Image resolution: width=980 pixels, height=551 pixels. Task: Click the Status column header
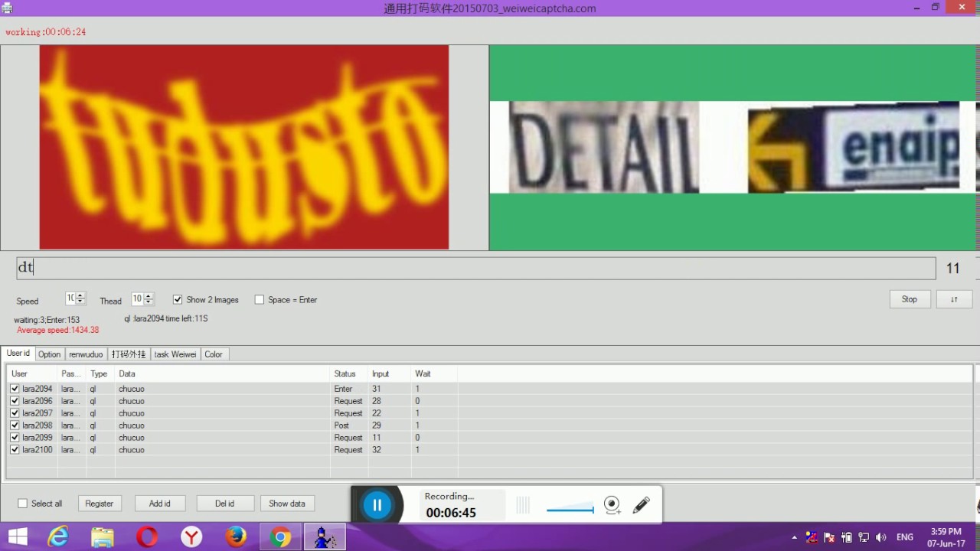pyautogui.click(x=348, y=373)
